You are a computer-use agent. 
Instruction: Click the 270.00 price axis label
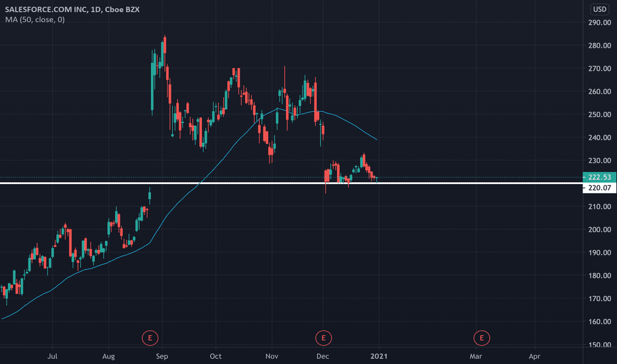600,68
